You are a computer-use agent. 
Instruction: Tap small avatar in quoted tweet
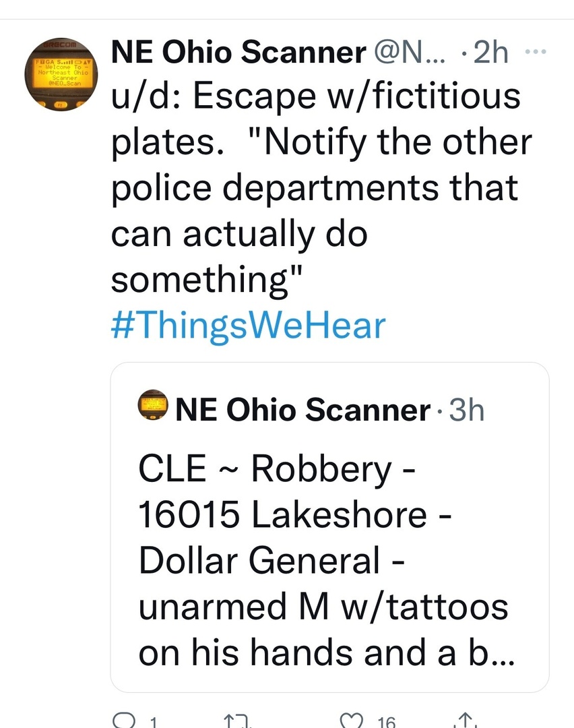tap(153, 405)
